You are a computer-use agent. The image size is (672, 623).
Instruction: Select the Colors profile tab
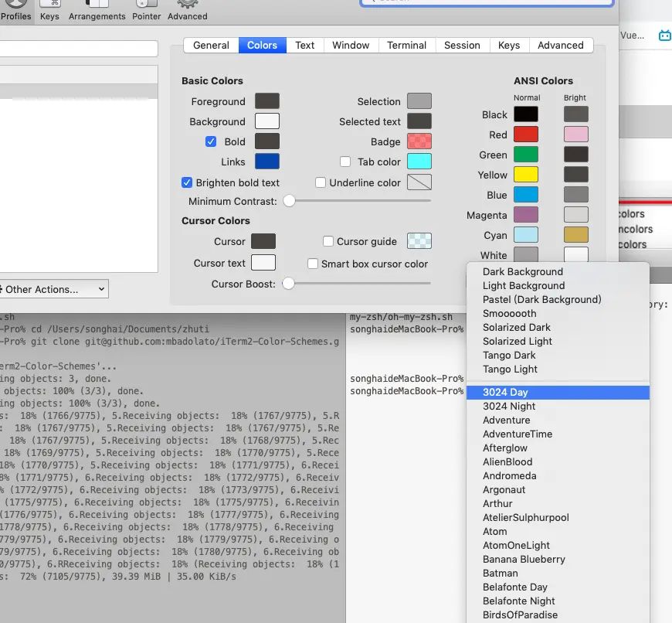[262, 46]
